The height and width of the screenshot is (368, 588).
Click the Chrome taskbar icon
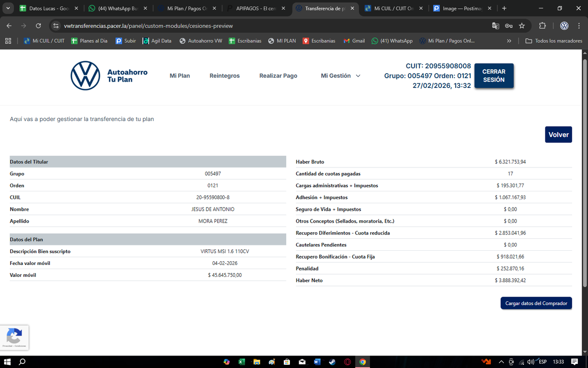(x=362, y=362)
